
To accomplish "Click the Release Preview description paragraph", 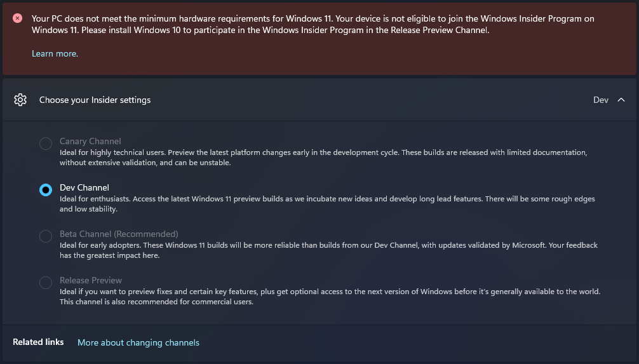I will (330, 296).
